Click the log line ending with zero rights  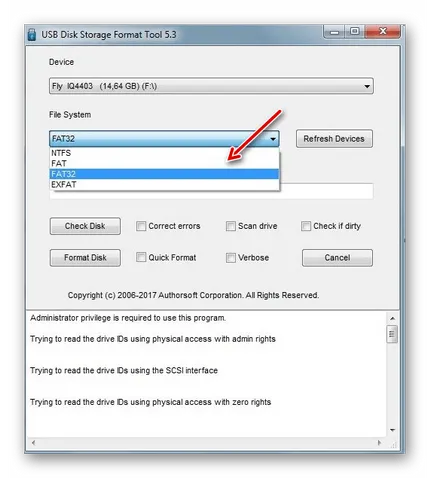[150, 402]
